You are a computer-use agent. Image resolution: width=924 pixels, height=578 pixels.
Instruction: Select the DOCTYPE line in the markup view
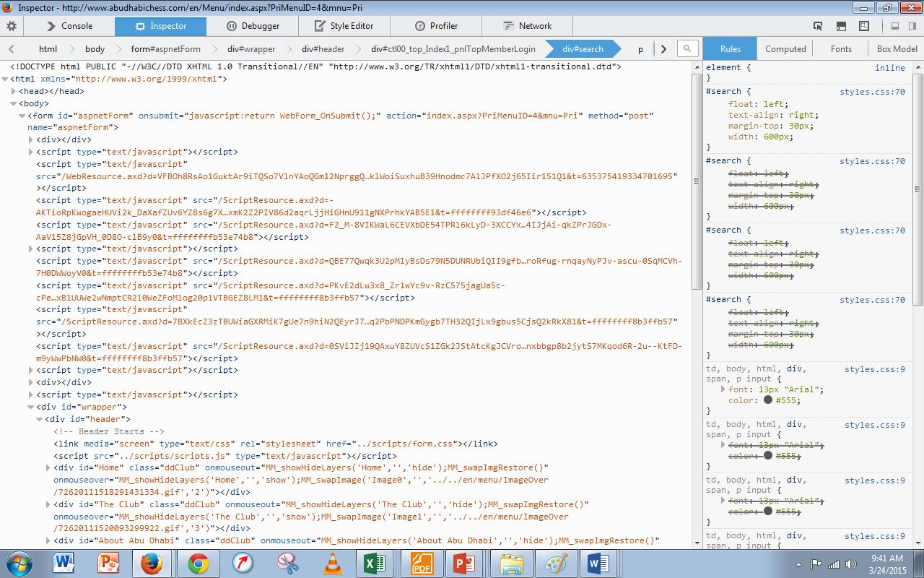(315, 66)
